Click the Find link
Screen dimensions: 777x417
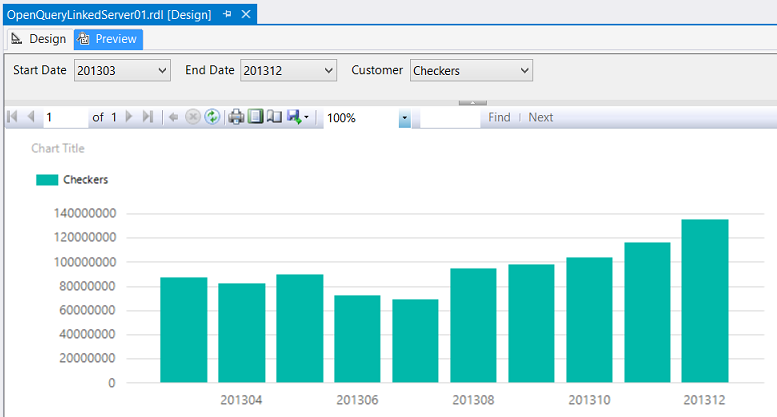(499, 118)
